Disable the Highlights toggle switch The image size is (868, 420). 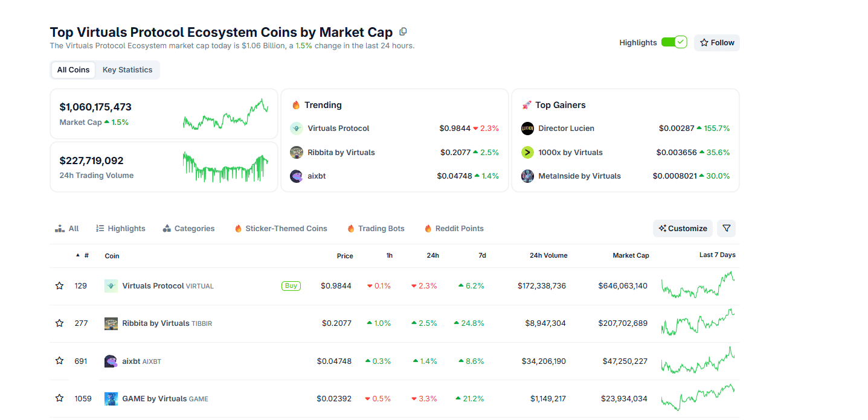click(674, 42)
